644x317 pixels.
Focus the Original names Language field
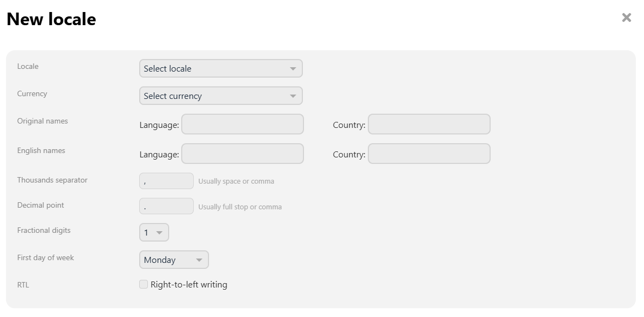(x=243, y=124)
